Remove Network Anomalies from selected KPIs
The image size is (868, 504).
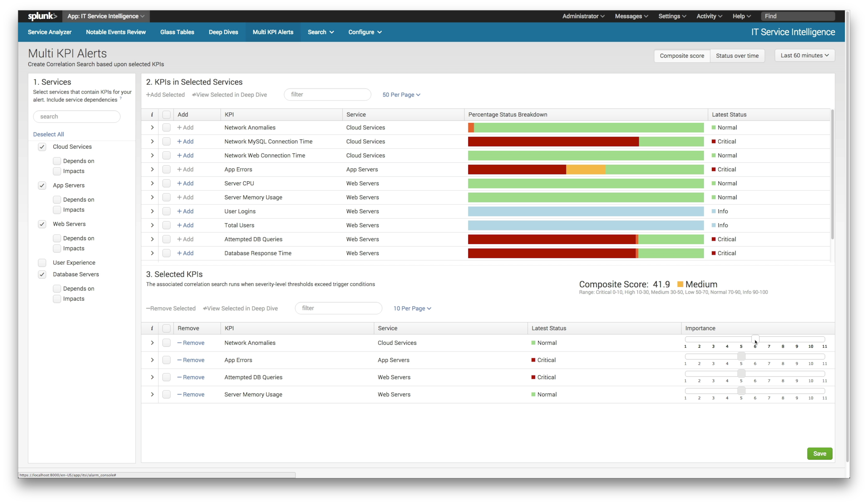point(191,343)
